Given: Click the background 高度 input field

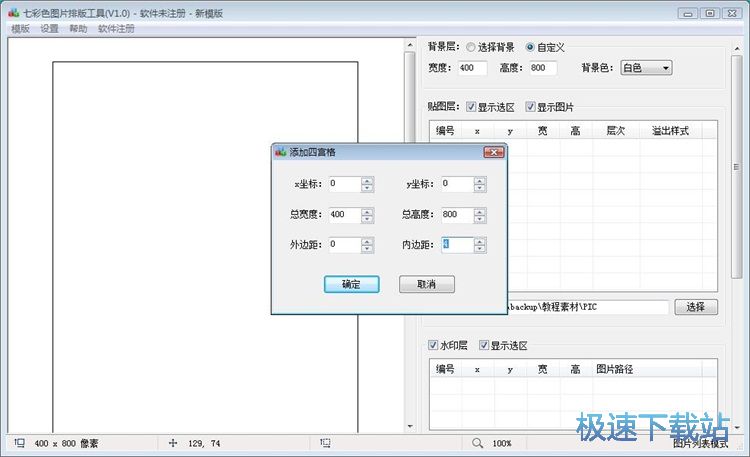Looking at the screenshot, I should coord(543,68).
